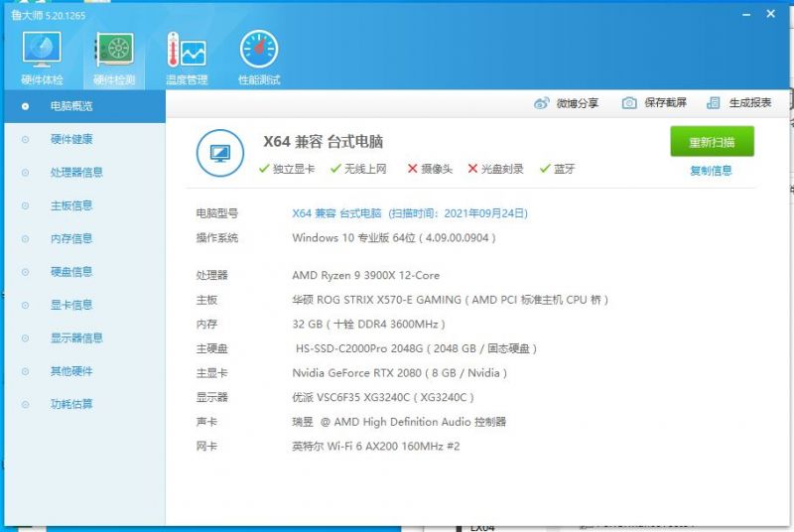Click the 优派 VSC6F35 XG3240C monitor text
Image resolution: width=794 pixels, height=532 pixels.
[383, 397]
